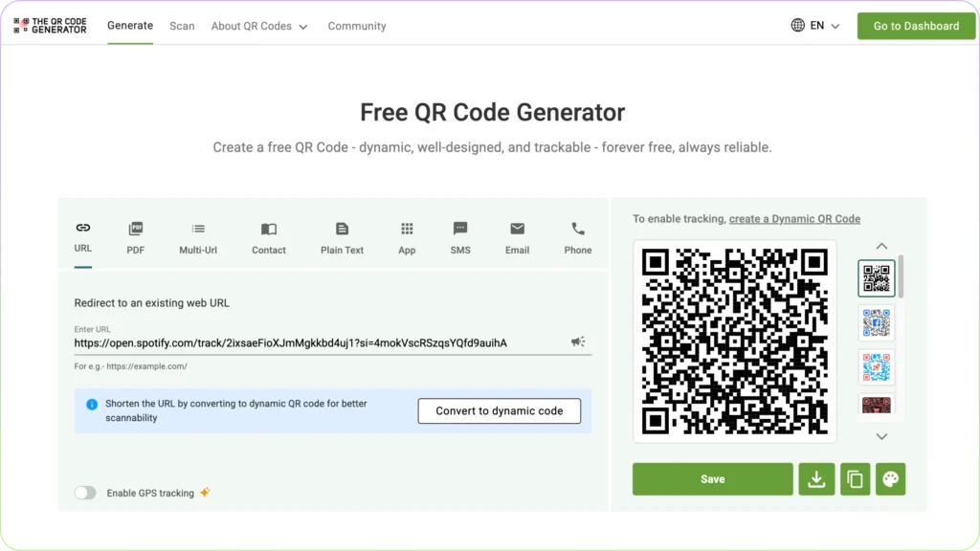Select the Email QR code type

pos(517,236)
